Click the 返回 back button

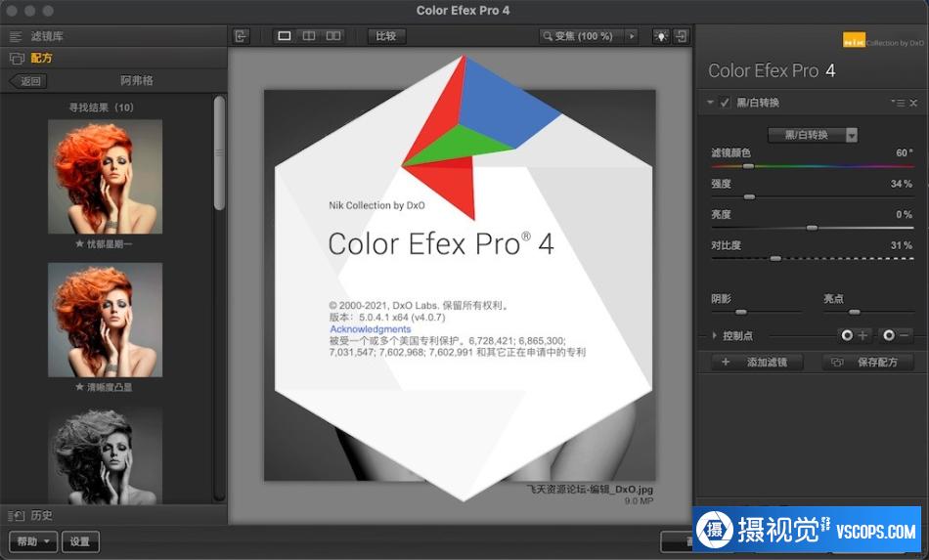[28, 81]
